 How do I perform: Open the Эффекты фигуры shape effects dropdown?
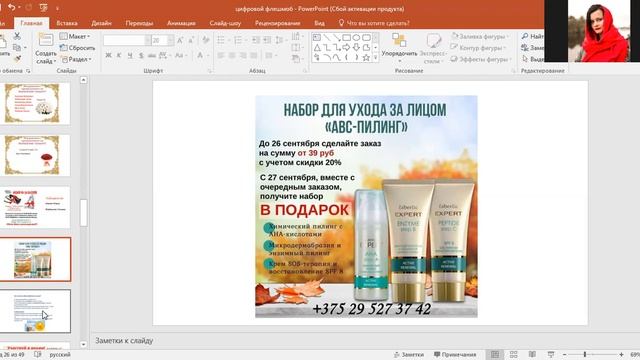point(481,59)
